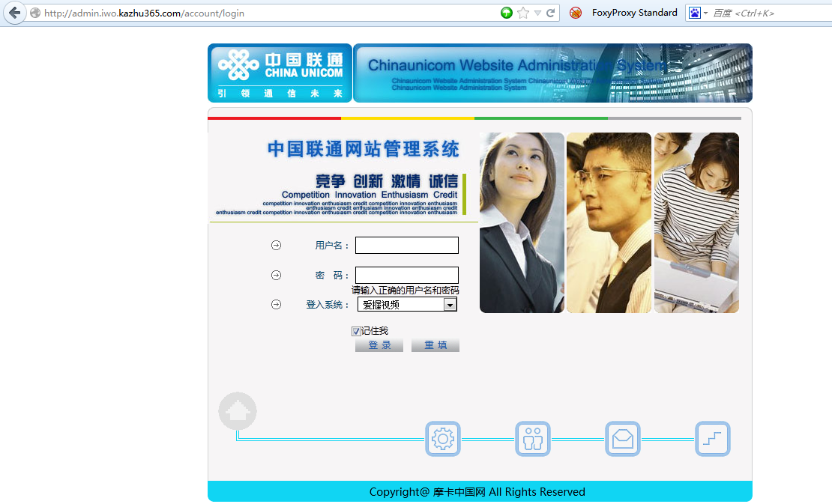The width and height of the screenshot is (832, 504).
Task: Click the 用户名 username input field
Action: click(x=406, y=246)
